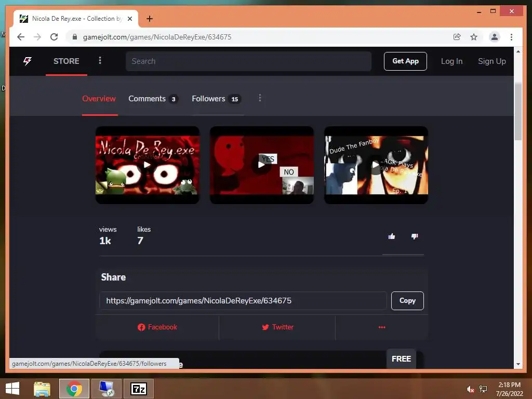The width and height of the screenshot is (532, 399).
Task: Play the Nicola De Rey.exe Collection video
Action: click(147, 165)
